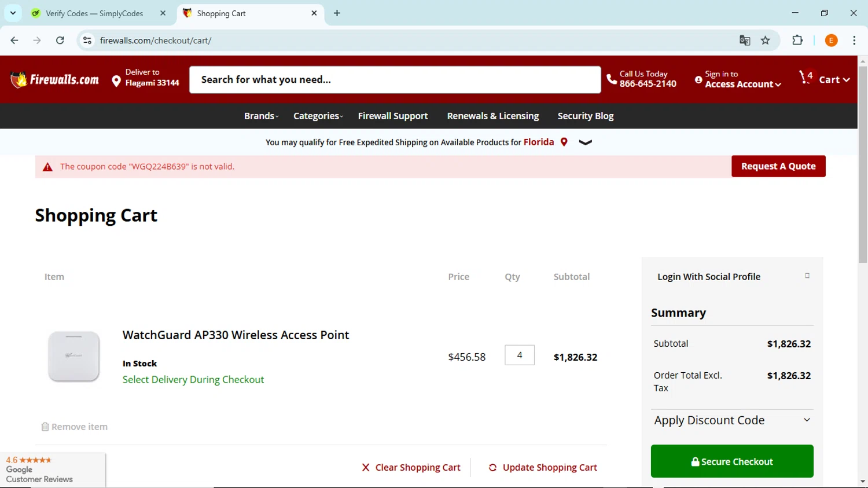868x488 pixels.
Task: Click the invalid coupon code error message
Action: point(147,167)
